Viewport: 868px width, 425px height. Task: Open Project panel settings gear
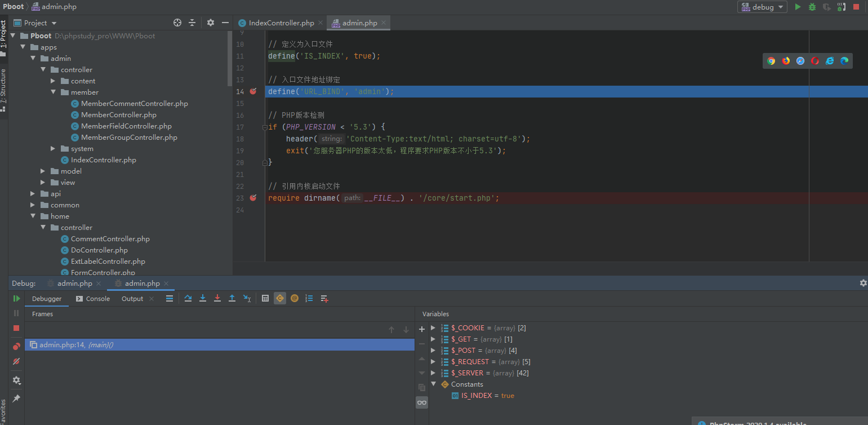click(211, 23)
